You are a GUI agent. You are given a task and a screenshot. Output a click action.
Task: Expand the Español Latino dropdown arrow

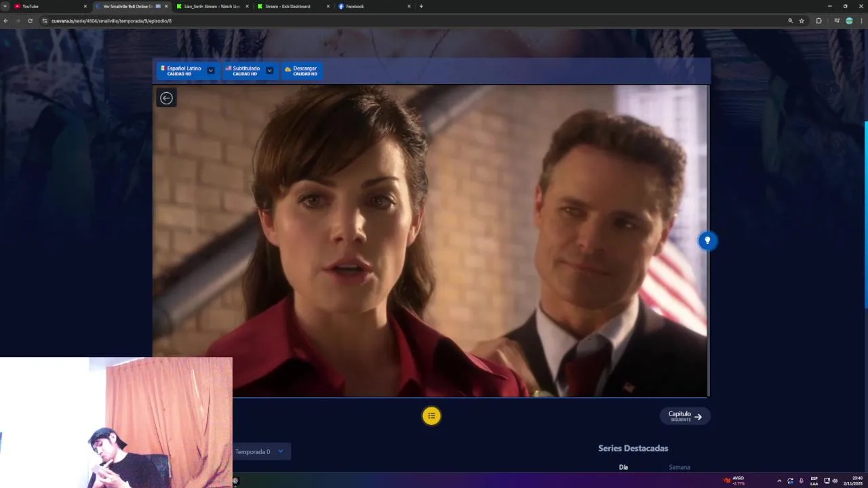pyautogui.click(x=211, y=70)
